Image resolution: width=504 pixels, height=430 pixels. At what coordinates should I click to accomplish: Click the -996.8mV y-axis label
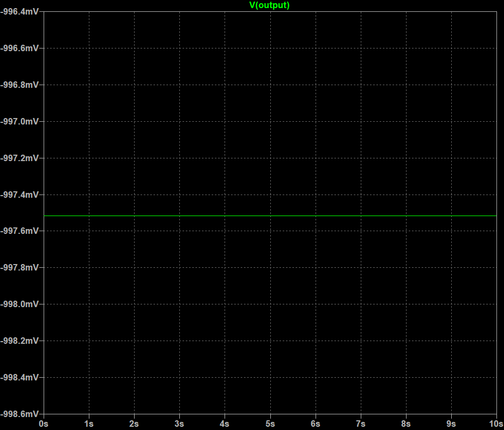click(20, 85)
